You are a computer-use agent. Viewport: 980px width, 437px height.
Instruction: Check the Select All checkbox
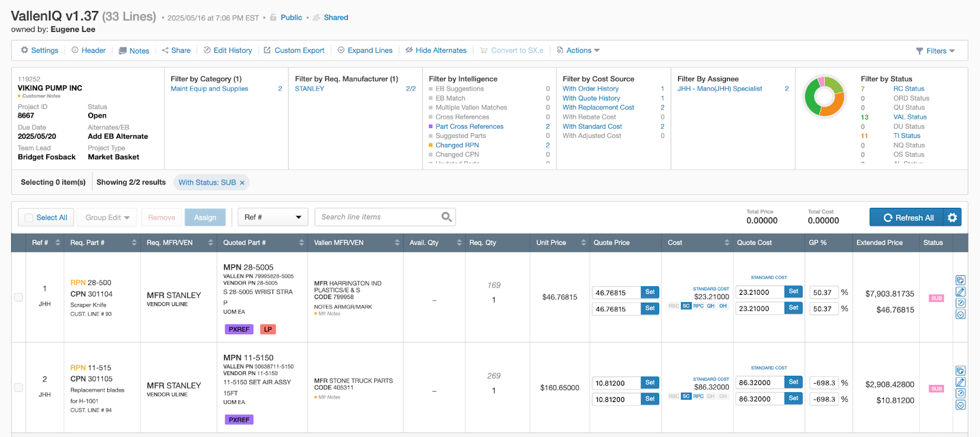(29, 218)
